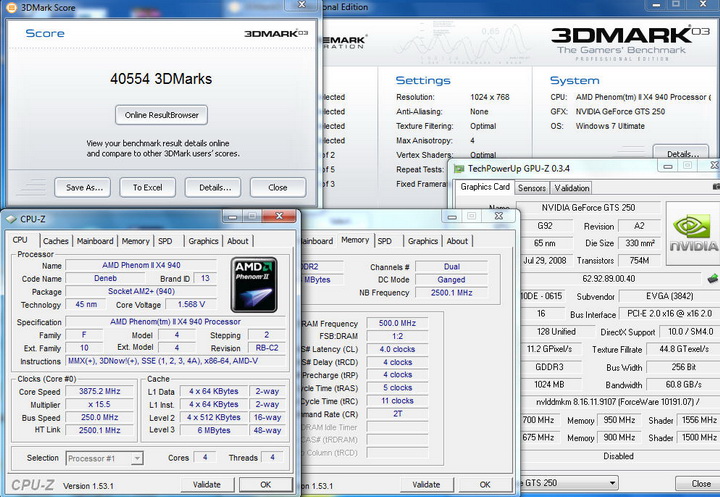Click the 40554 3DMarks score text

(x=161, y=79)
